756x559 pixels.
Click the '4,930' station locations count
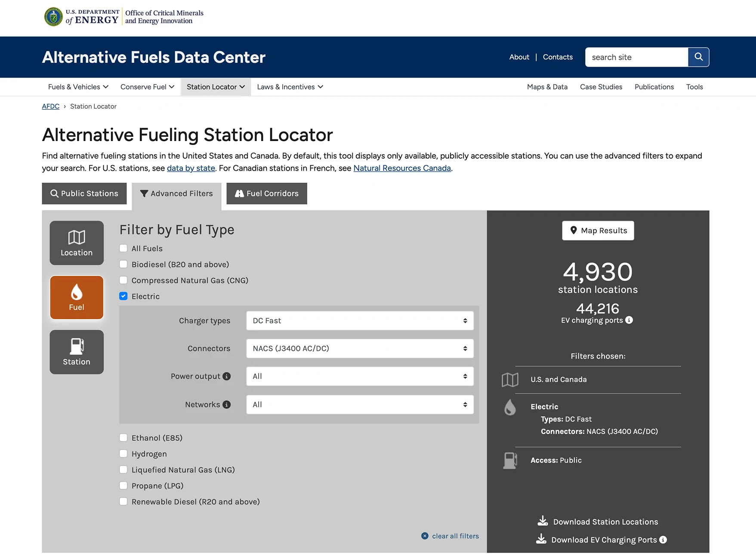pyautogui.click(x=598, y=272)
